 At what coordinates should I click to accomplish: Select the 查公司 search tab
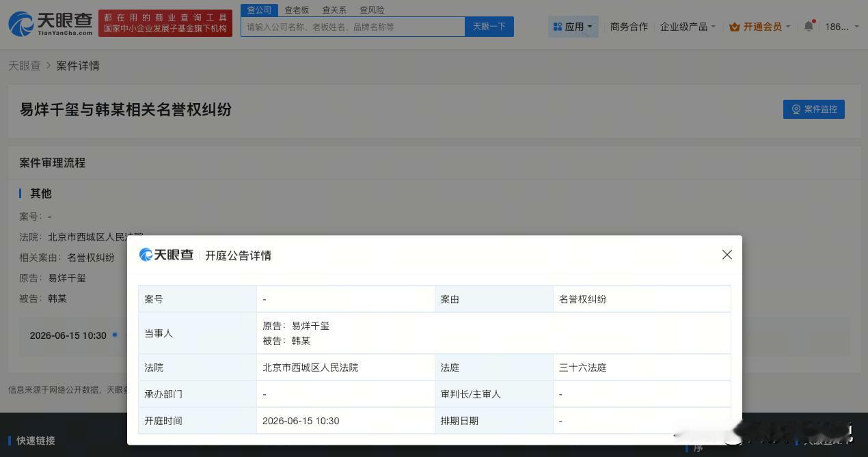pyautogui.click(x=259, y=10)
